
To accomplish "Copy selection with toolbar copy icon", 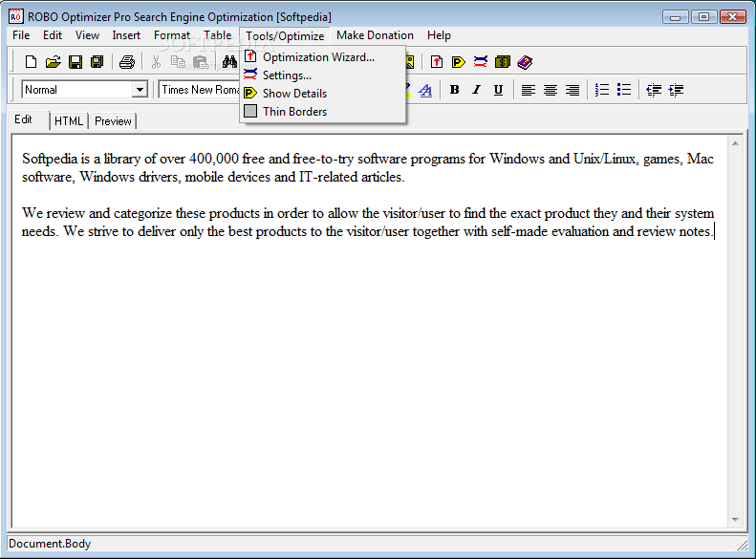I will click(178, 62).
